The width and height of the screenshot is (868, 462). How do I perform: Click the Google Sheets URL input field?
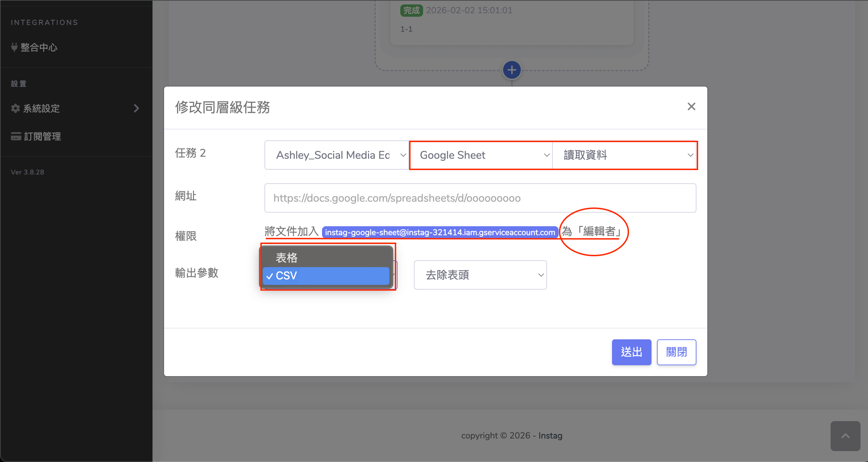pyautogui.click(x=480, y=198)
